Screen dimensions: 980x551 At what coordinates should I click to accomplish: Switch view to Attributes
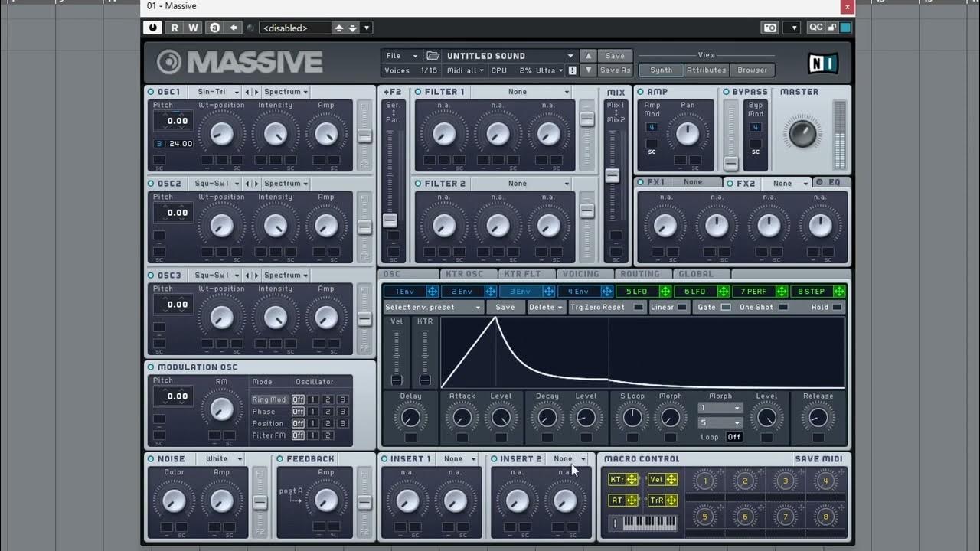coord(706,70)
